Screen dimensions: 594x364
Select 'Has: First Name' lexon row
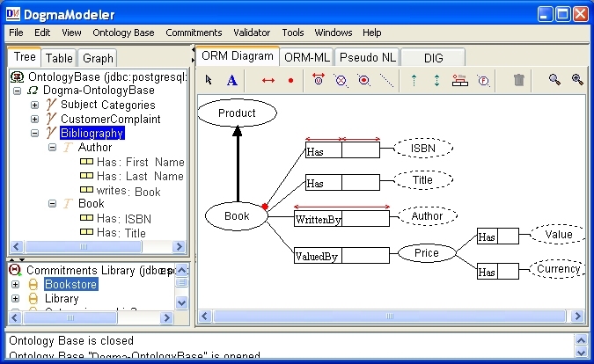coord(132,162)
